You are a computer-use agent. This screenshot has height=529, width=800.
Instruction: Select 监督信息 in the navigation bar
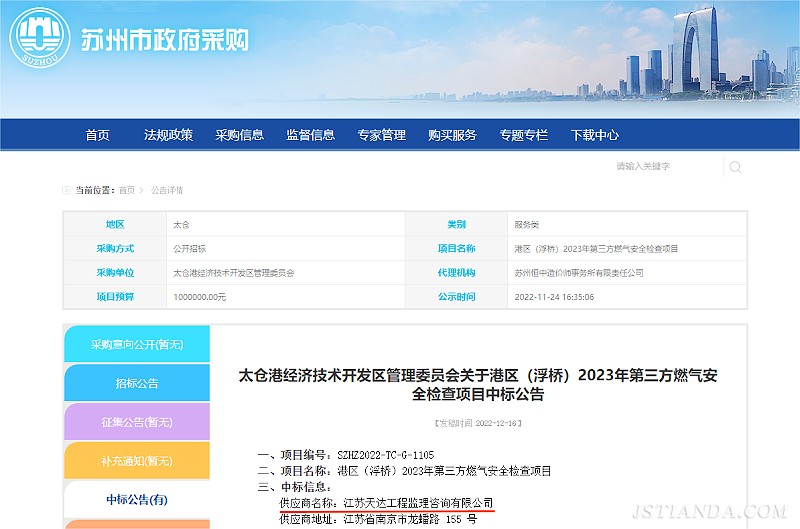(x=310, y=135)
